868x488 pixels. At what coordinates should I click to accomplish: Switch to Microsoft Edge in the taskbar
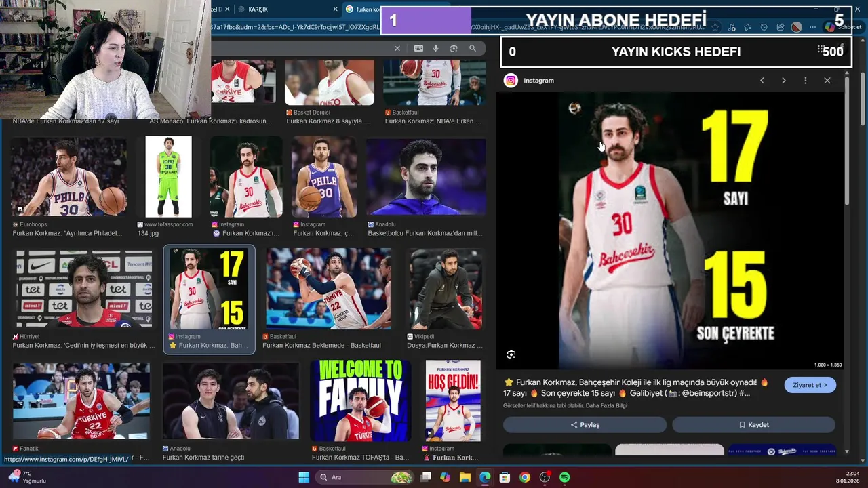[x=485, y=477]
